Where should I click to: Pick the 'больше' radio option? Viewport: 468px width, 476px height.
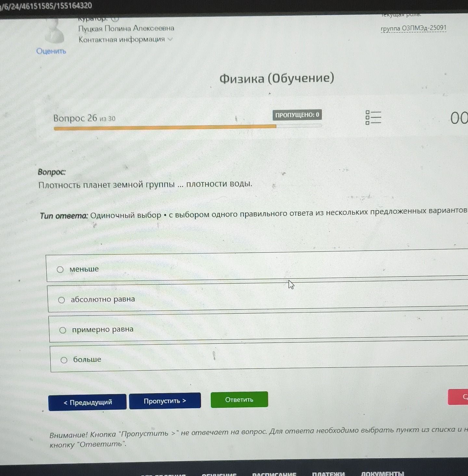coord(64,360)
